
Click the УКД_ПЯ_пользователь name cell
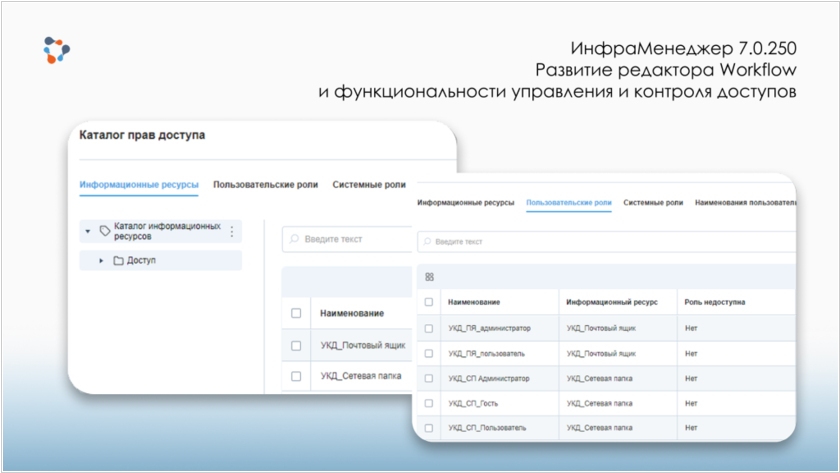(486, 354)
